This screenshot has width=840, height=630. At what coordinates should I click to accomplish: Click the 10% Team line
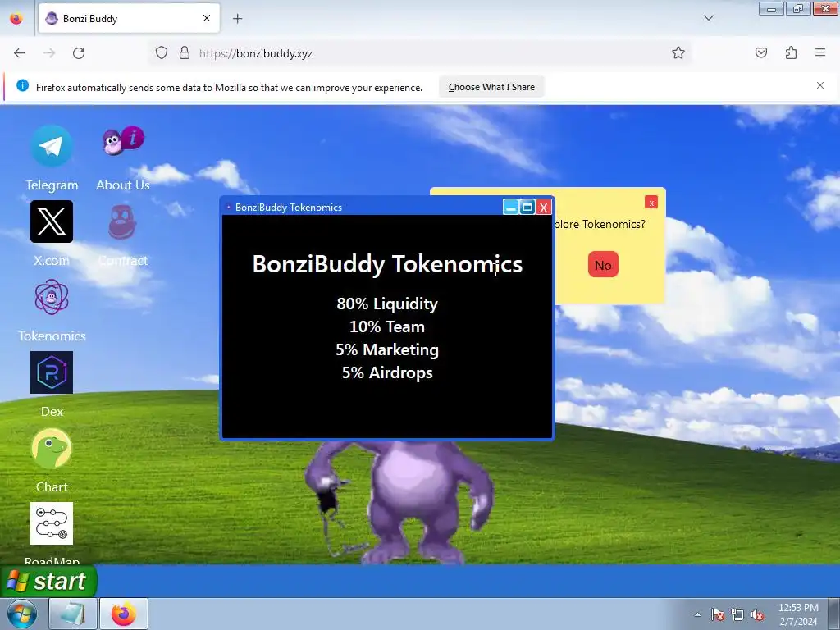point(387,326)
